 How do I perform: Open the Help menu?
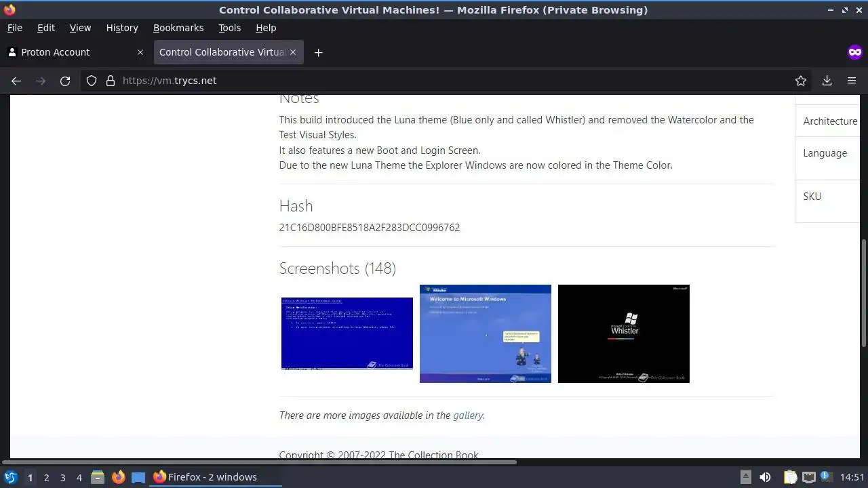(266, 28)
